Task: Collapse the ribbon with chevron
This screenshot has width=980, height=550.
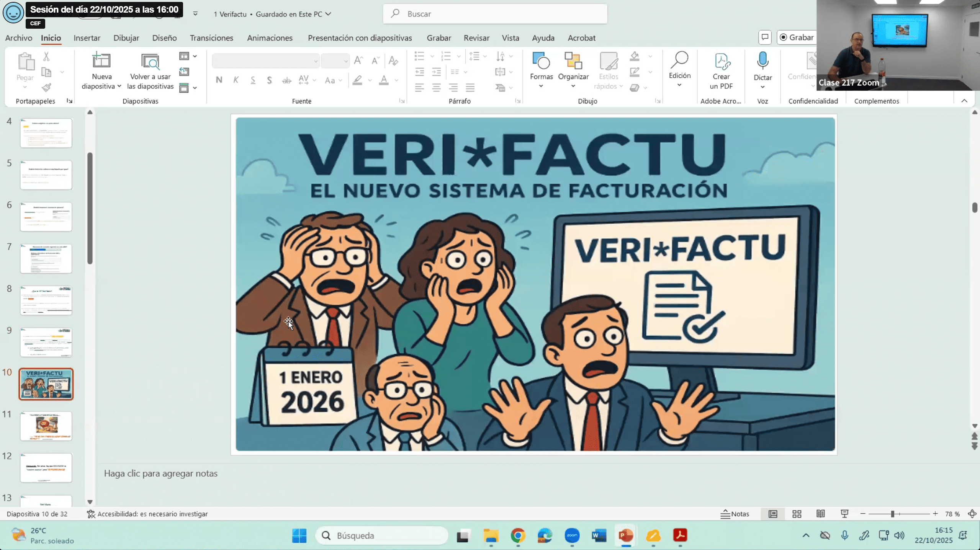Action: pyautogui.click(x=964, y=101)
